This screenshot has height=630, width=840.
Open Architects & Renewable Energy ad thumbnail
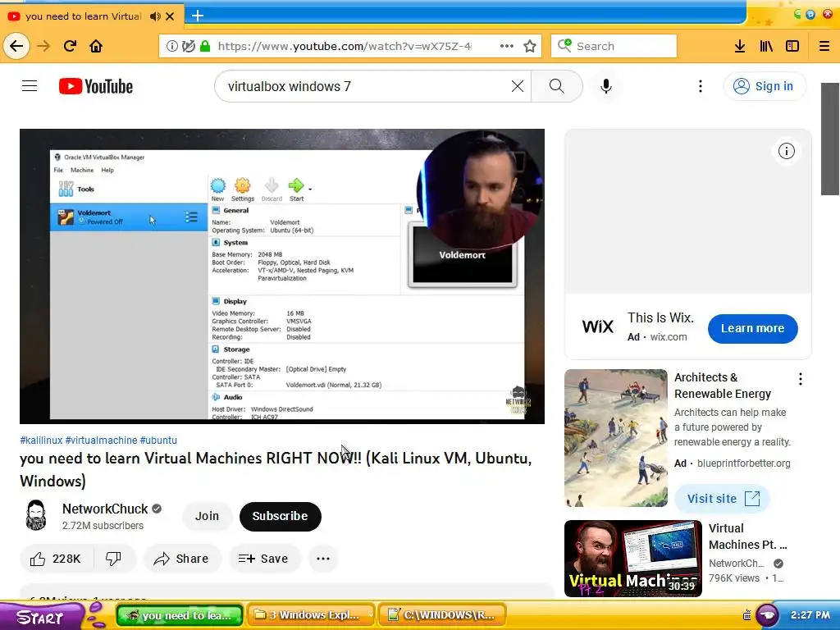tap(616, 438)
